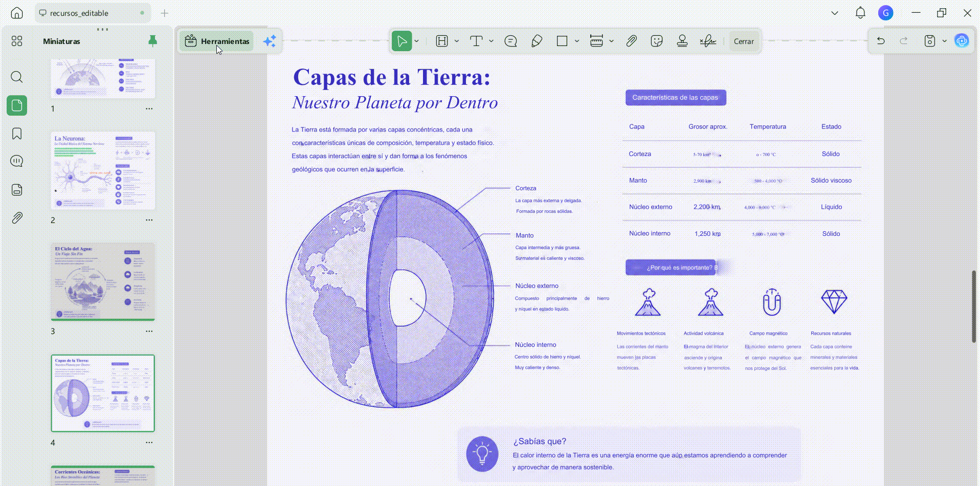Add a stamp to the document
This screenshot has width=980, height=486.
[682, 41]
